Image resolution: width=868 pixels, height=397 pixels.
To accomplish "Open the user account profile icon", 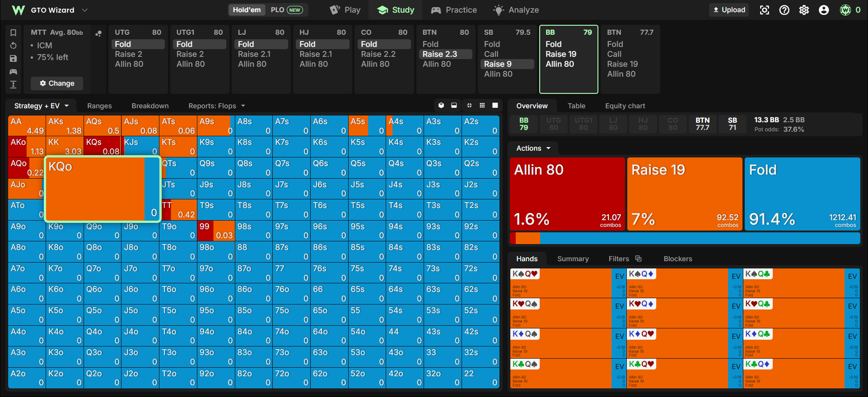I will coord(824,10).
